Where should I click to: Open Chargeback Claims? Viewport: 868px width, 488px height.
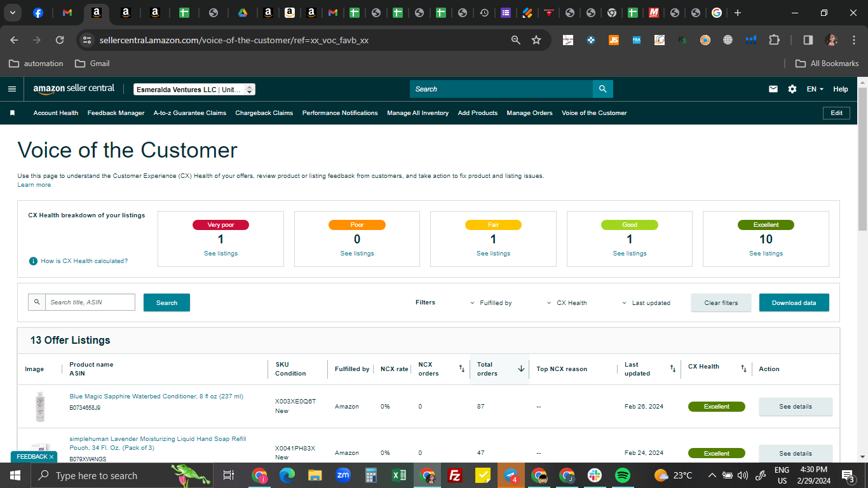[x=264, y=113]
